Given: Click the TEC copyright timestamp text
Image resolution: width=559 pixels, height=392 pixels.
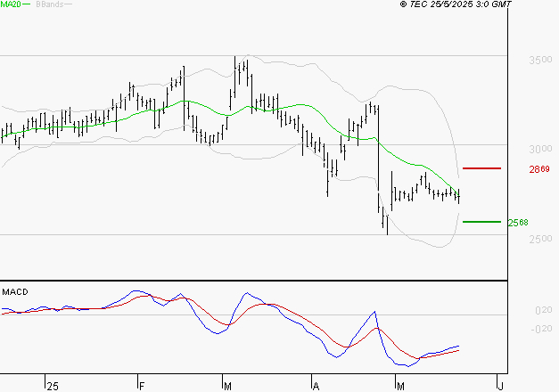Looking at the screenshot, I should pyautogui.click(x=456, y=4).
